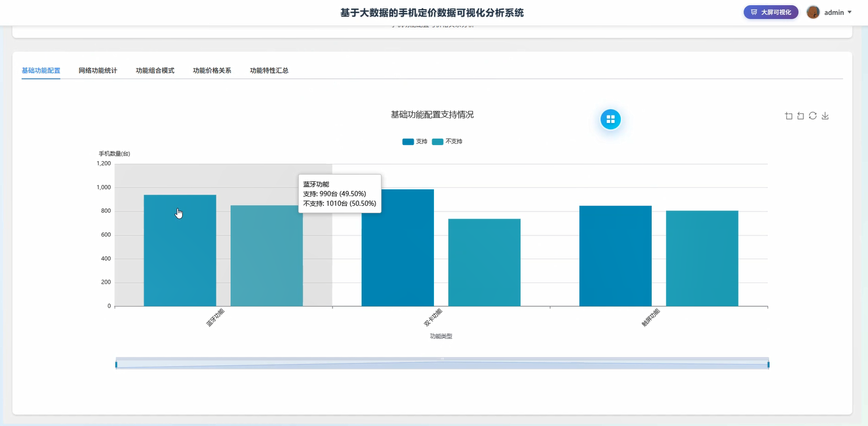Click the 触屏功能 不支持 bar
This screenshot has height=426, width=868.
pos(702,259)
